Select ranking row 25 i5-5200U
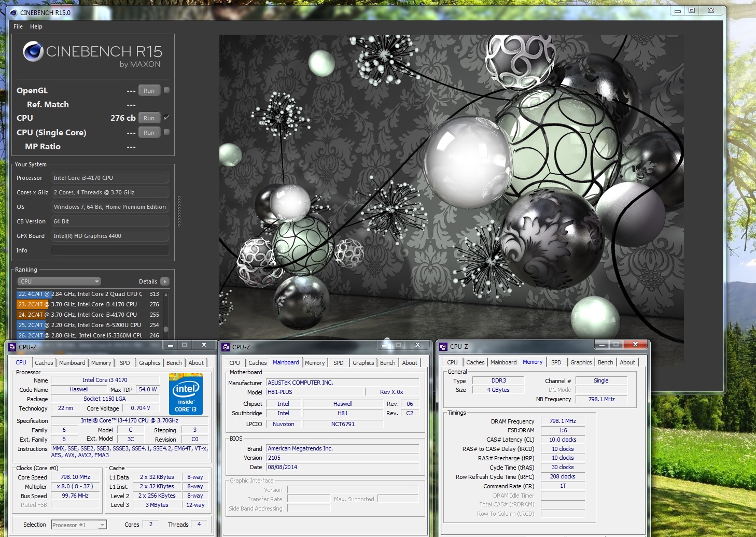756x537 pixels. pos(89,325)
